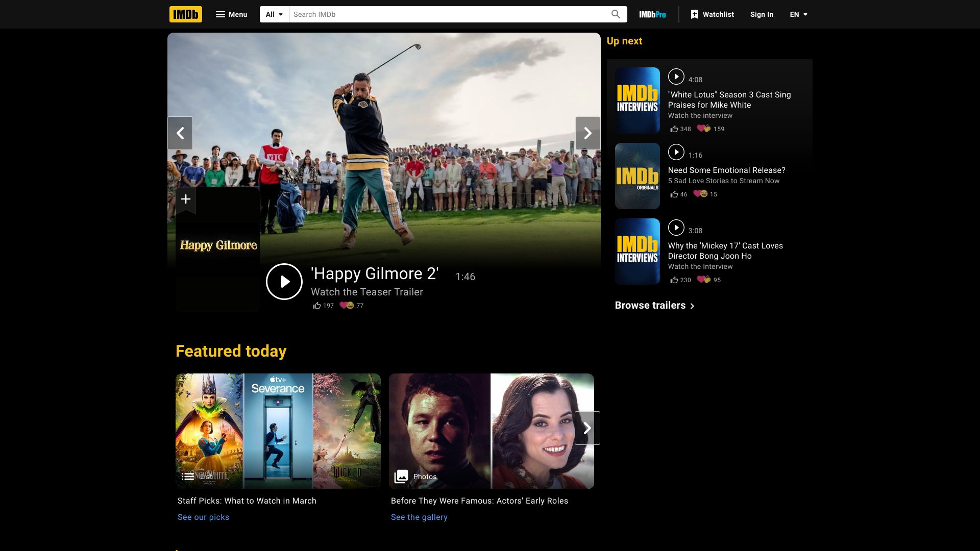The image size is (980, 551).
Task: Open the hamburger Menu
Action: pos(231,14)
